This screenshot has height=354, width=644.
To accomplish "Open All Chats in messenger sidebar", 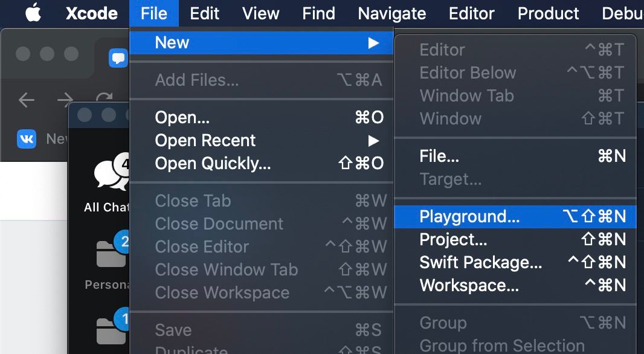I will [106, 183].
